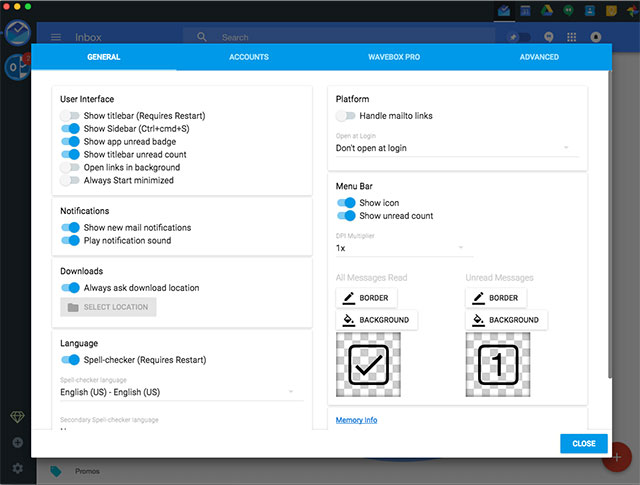Switch to the Advanced tab
Screen dimensions: 640x485
point(539,57)
